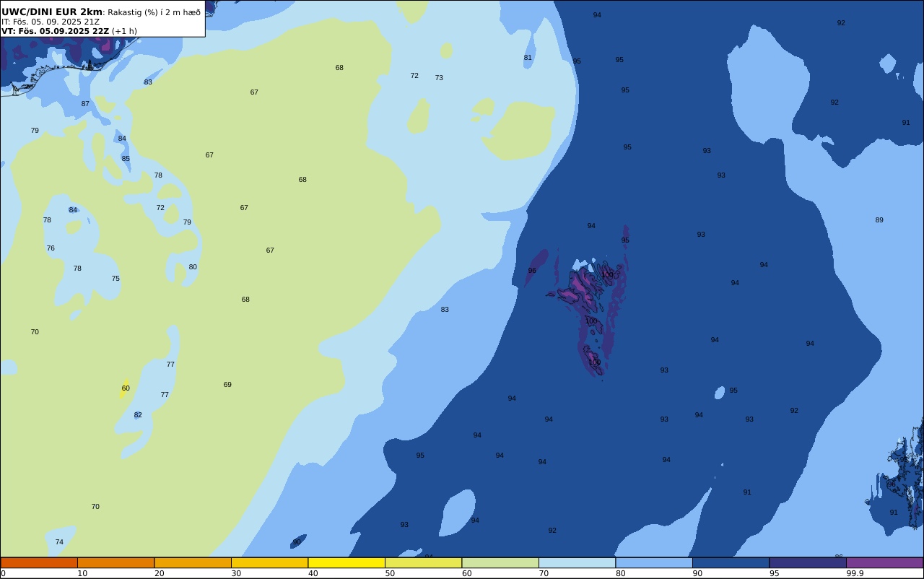Click the 'VT: Fös. 05.09.2025 22Z' line
This screenshot has width=924, height=579.
tap(55, 31)
